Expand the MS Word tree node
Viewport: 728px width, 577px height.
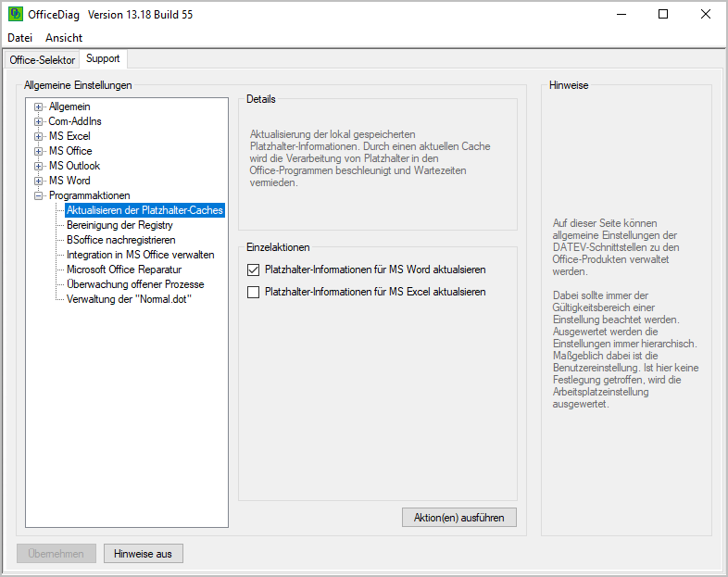click(39, 181)
